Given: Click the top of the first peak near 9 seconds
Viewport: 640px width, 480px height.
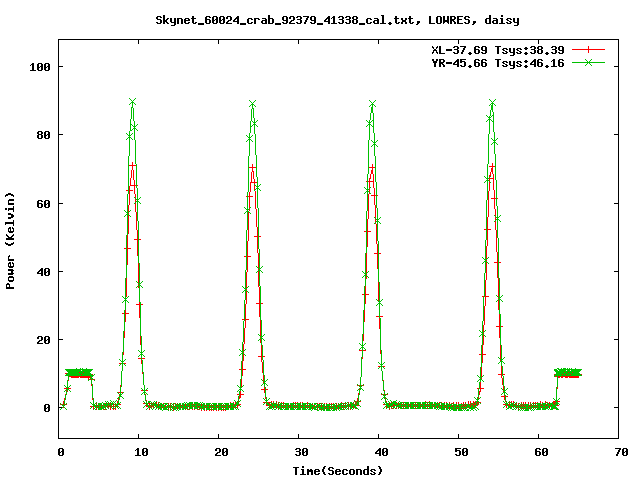Looking at the screenshot, I should 132,102.
